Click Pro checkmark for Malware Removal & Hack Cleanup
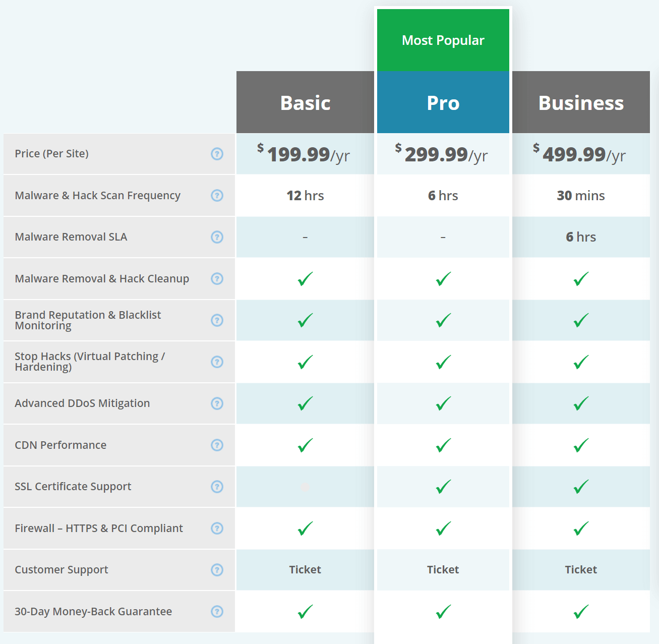Screen dimensions: 659x644 443,279
